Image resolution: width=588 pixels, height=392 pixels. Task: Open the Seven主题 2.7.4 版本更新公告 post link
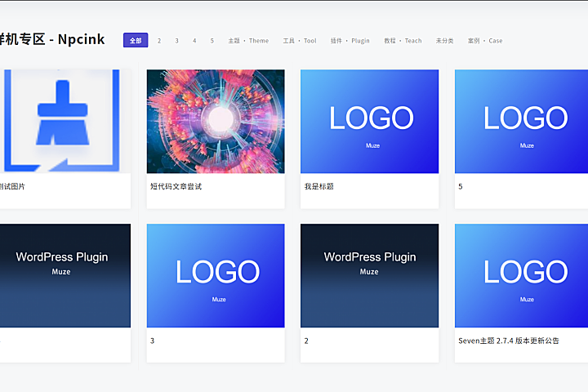point(509,341)
